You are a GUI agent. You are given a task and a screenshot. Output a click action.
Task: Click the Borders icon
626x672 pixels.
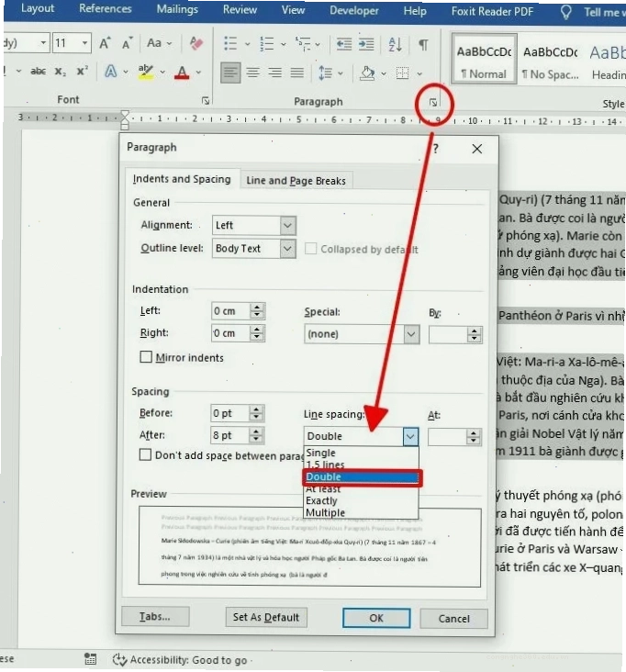[402, 73]
